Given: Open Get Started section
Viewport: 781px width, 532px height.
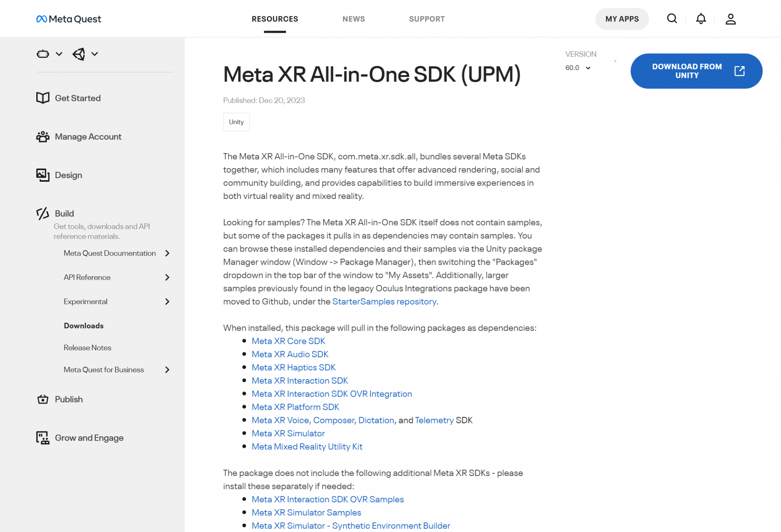Looking at the screenshot, I should tap(77, 98).
